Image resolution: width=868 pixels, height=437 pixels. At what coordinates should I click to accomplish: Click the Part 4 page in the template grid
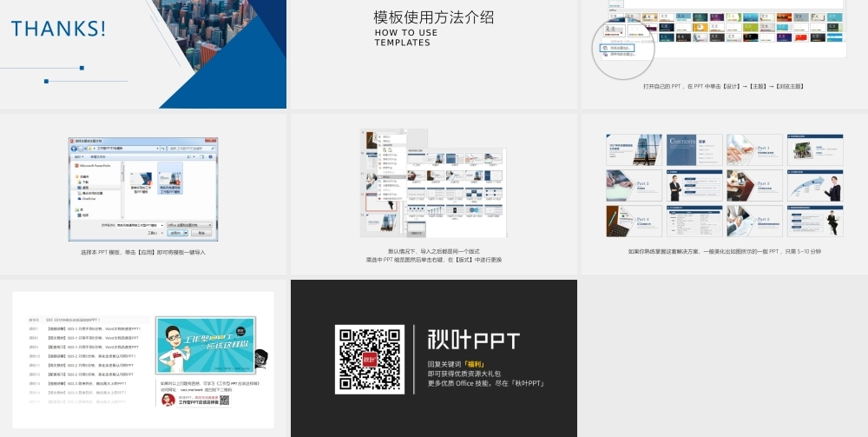(634, 221)
